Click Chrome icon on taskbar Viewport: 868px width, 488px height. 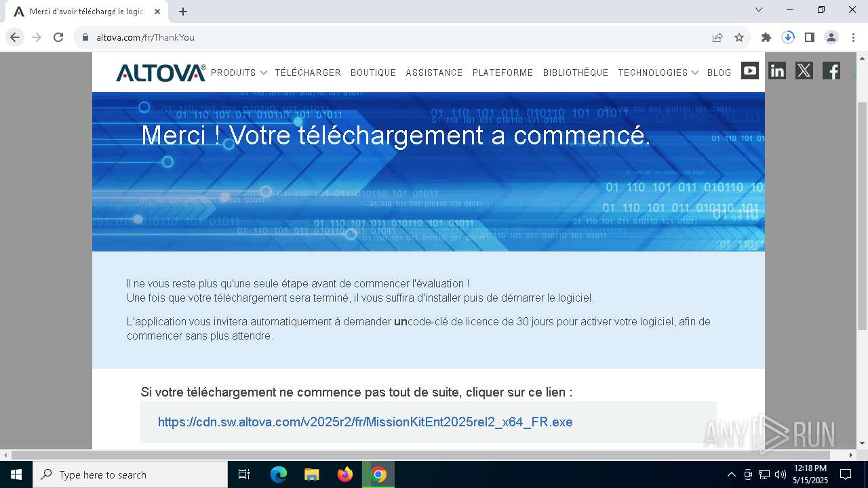click(378, 474)
